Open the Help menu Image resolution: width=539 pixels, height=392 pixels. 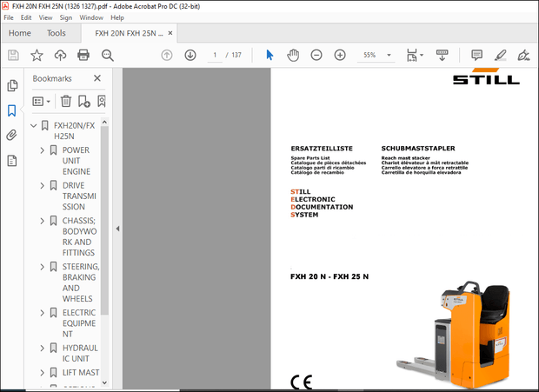click(117, 17)
